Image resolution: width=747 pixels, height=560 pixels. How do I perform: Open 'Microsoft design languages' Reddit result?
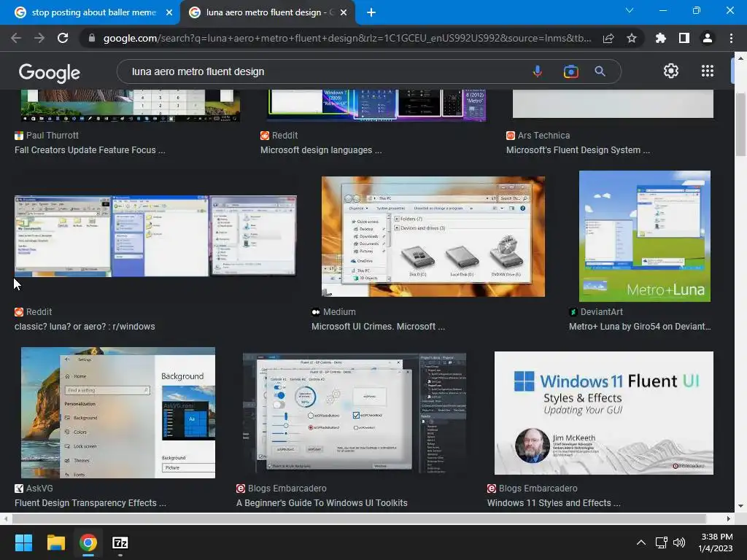pyautogui.click(x=321, y=150)
